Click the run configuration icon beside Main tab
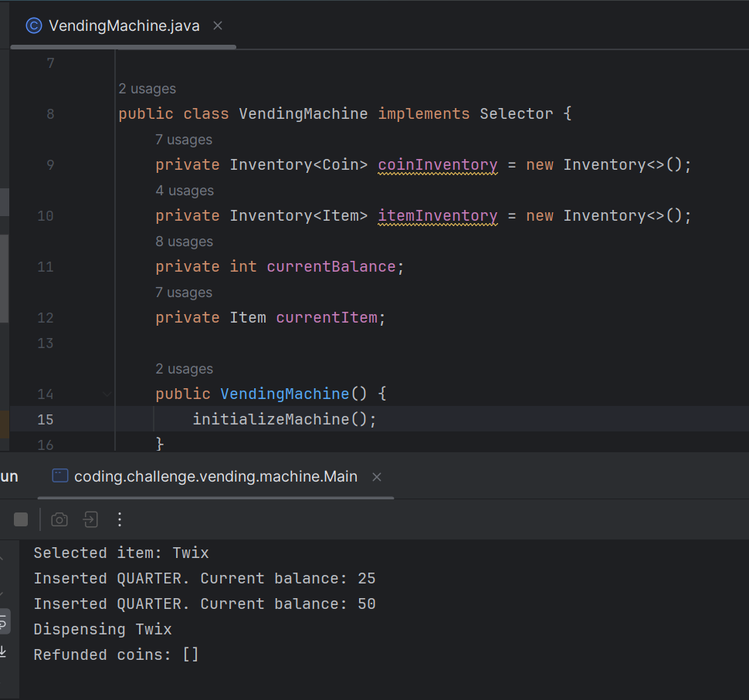 pos(59,476)
